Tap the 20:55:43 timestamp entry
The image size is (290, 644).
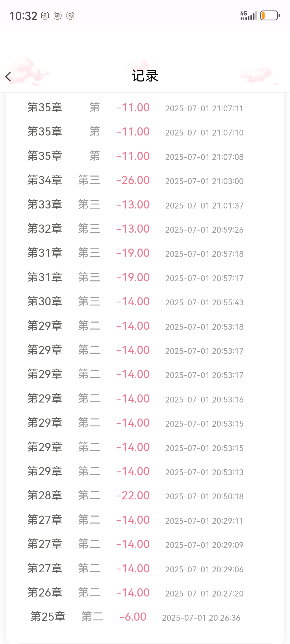click(204, 302)
